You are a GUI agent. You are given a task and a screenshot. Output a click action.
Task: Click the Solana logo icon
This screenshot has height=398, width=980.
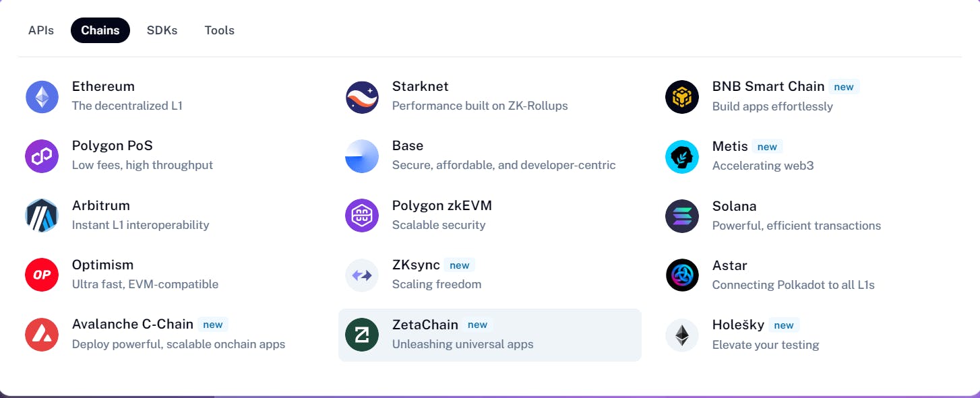point(681,216)
